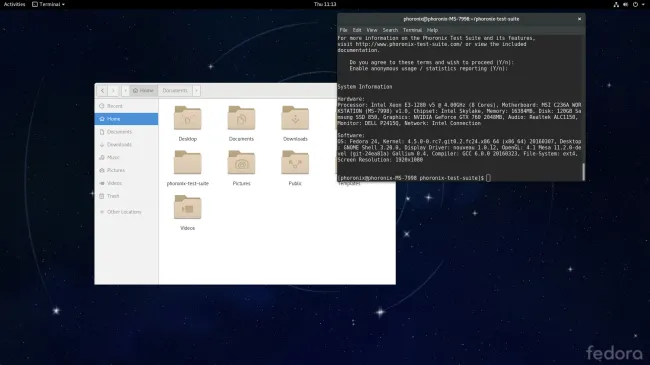Image resolution: width=650 pixels, height=365 pixels.
Task: Open Other Locations in the sidebar
Action: (x=126, y=212)
